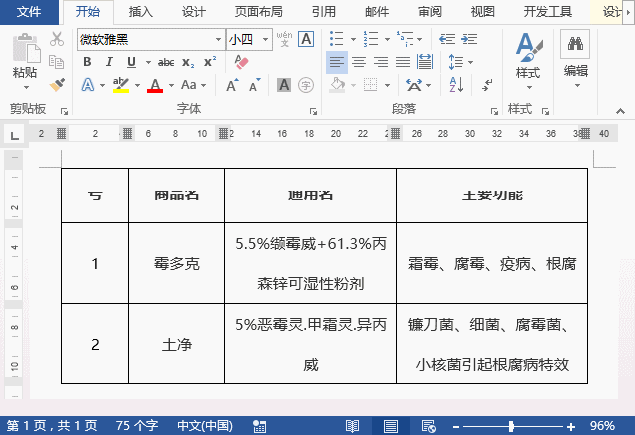Open Text Effects outlined A
Viewport: 635px width, 435px height.
88,85
